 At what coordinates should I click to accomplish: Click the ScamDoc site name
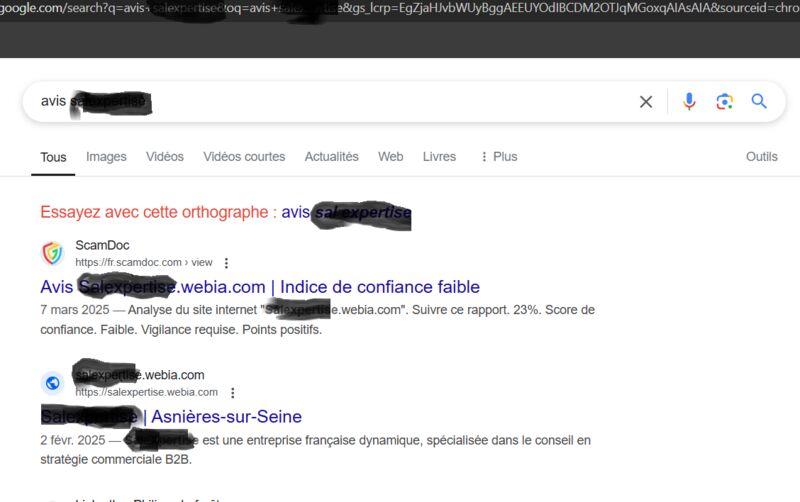[x=102, y=245]
